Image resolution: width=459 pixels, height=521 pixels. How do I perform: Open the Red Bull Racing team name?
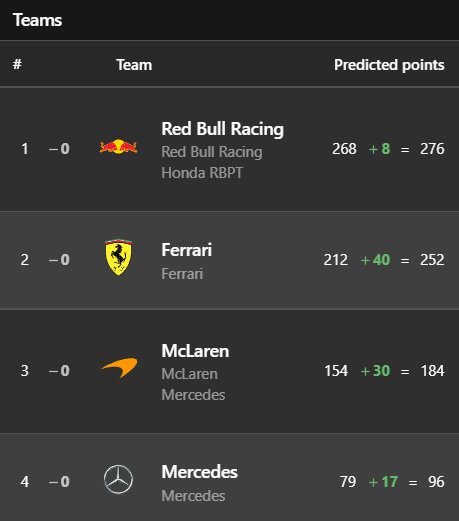[x=222, y=129]
